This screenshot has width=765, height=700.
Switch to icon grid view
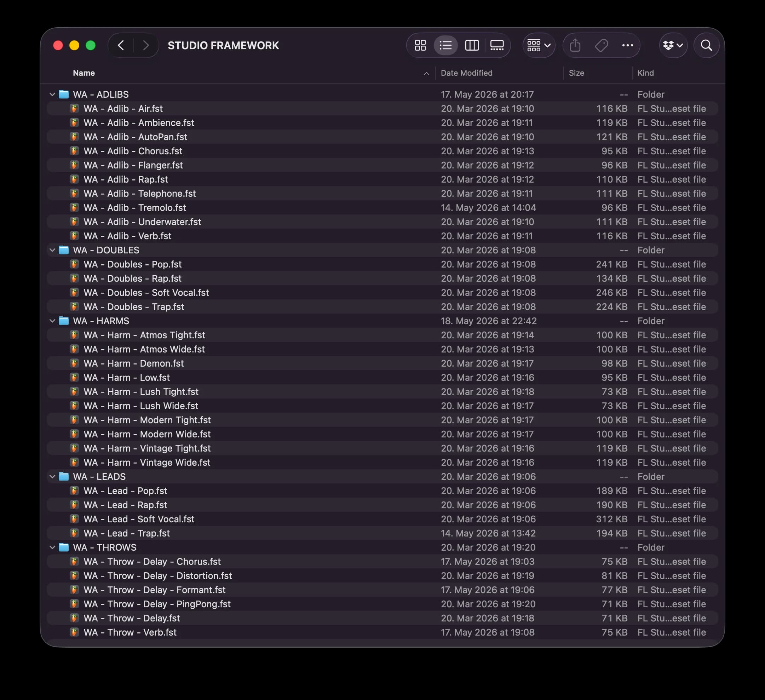tap(420, 46)
